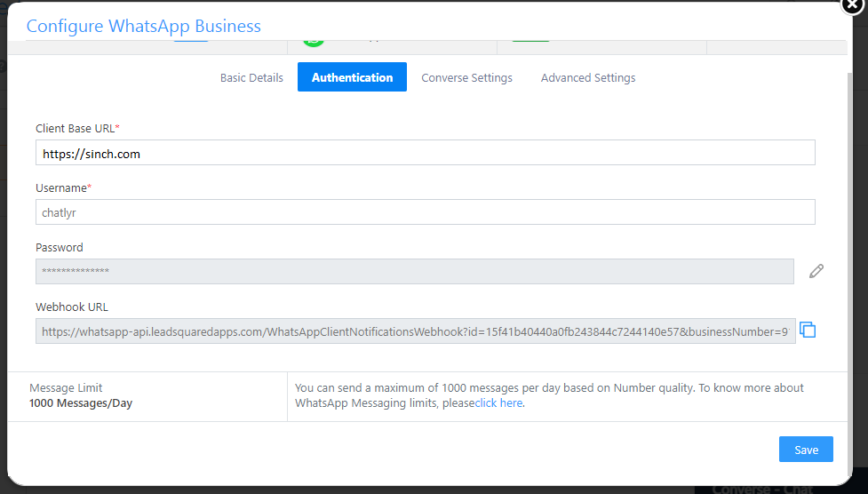Image resolution: width=868 pixels, height=494 pixels.
Task: Select the Webhook URL text box
Action: (x=414, y=331)
